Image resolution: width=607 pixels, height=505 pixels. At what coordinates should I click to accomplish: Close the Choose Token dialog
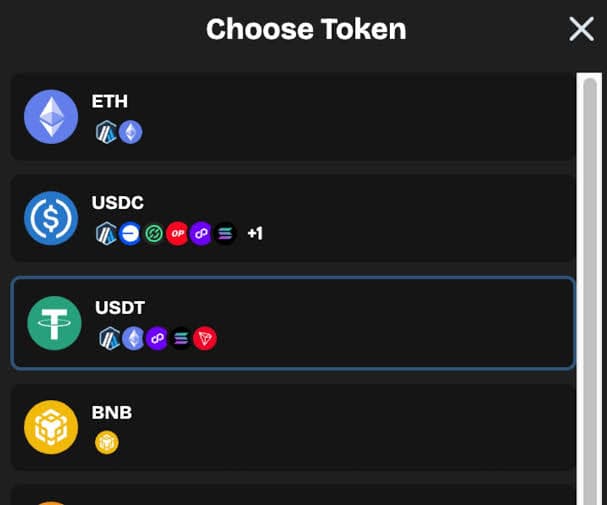click(x=581, y=29)
